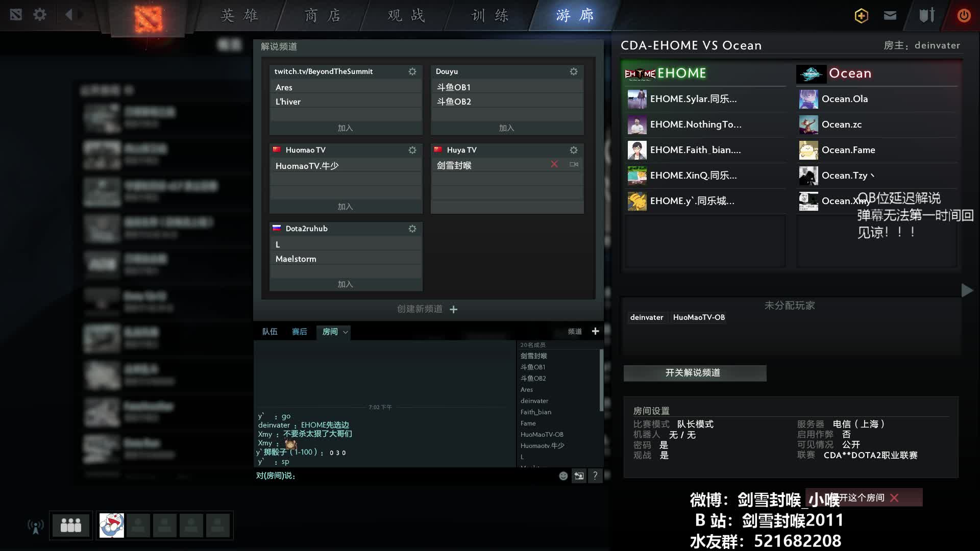Click the 开关解说频道 button
980x551 pixels.
point(695,373)
